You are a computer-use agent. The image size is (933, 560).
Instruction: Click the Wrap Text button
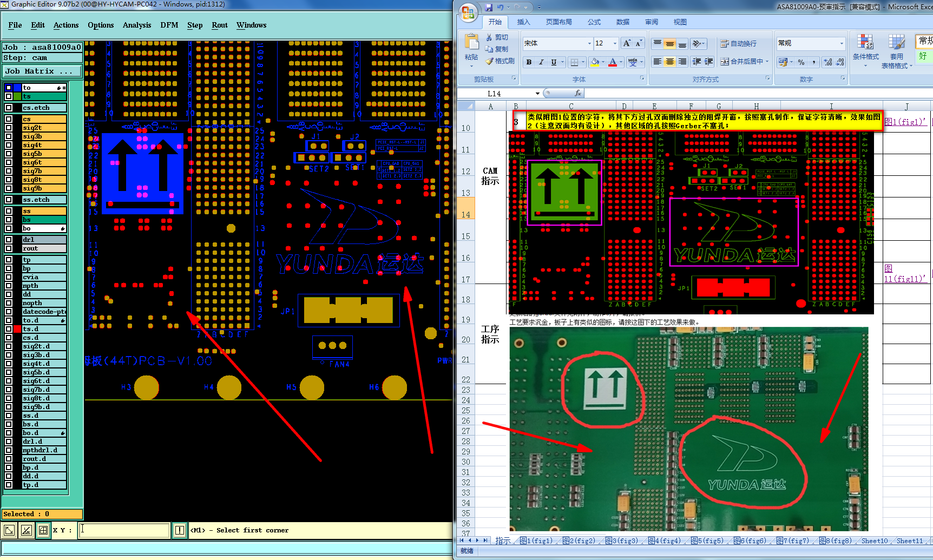pyautogui.click(x=738, y=43)
